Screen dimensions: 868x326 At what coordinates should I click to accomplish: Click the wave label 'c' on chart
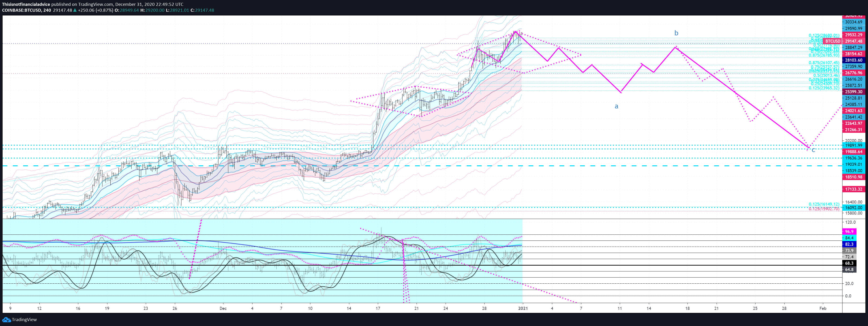tap(813, 150)
